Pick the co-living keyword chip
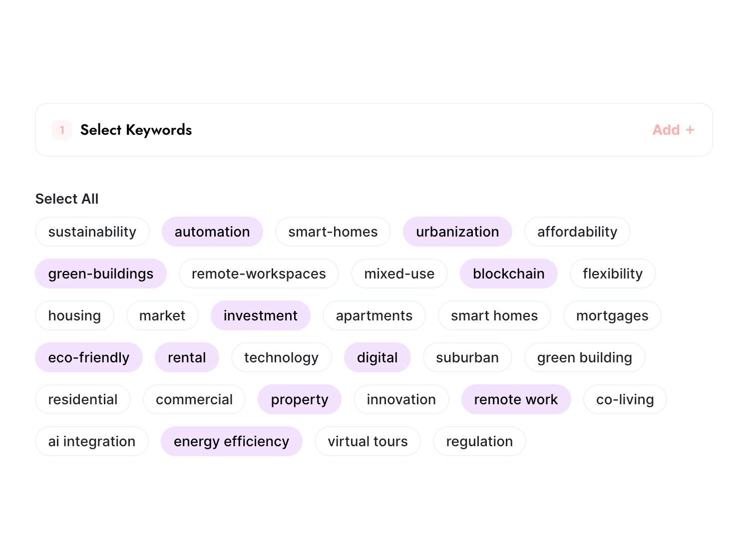 pos(625,399)
